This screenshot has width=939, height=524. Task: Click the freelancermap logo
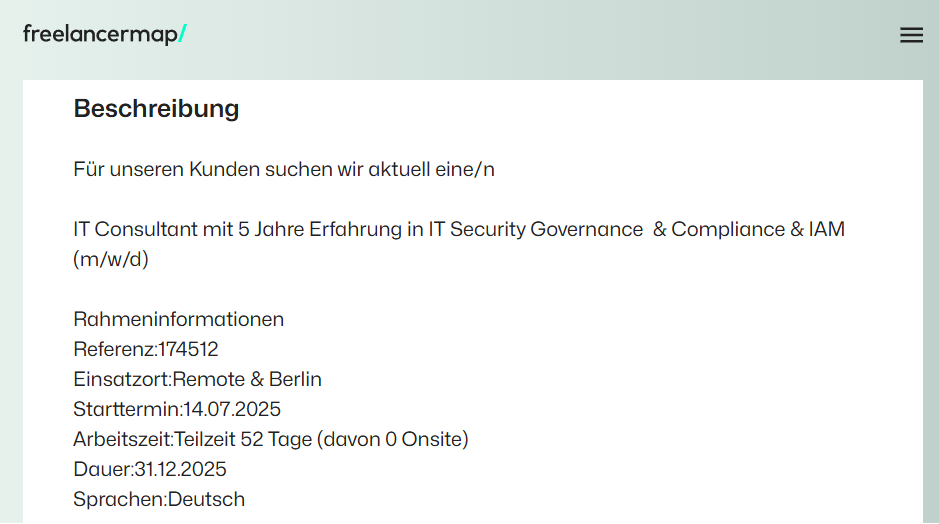(105, 34)
